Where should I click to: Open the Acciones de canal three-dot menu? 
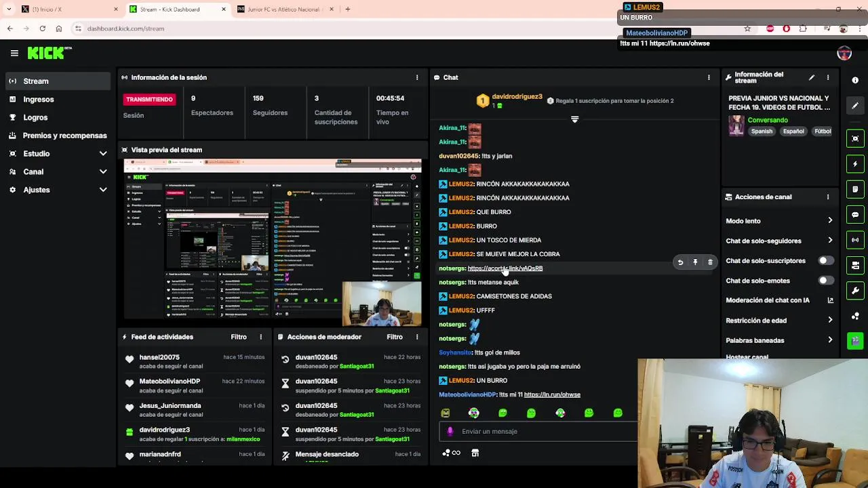pos(828,197)
